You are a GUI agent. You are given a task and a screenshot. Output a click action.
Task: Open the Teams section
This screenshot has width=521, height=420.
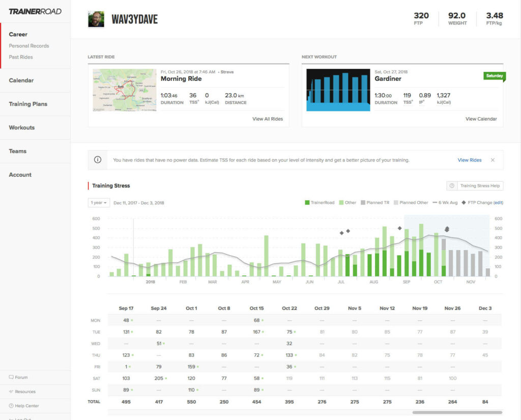pyautogui.click(x=18, y=151)
